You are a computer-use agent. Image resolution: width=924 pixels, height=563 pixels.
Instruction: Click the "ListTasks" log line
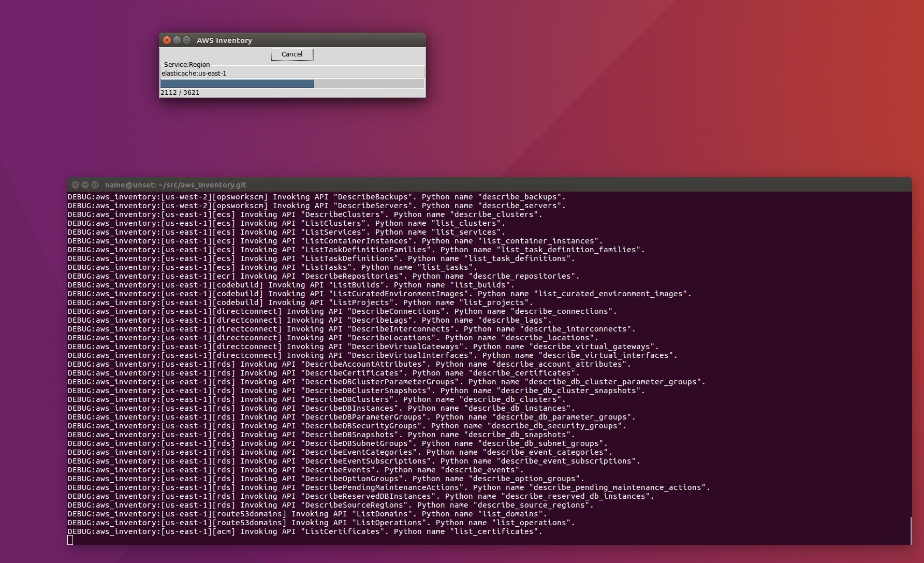pyautogui.click(x=272, y=267)
